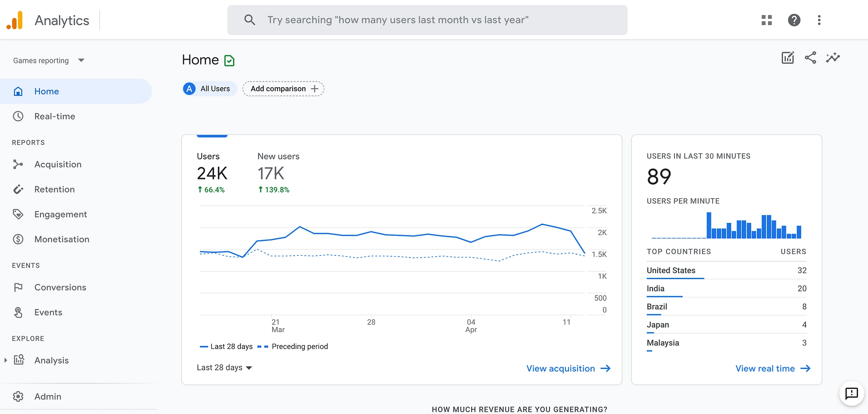
Task: Follow the View acquisition link
Action: 568,368
